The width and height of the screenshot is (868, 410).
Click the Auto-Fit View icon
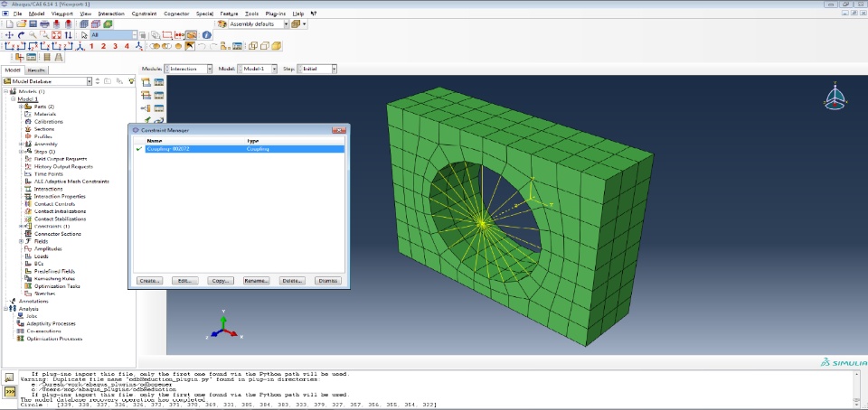point(56,35)
